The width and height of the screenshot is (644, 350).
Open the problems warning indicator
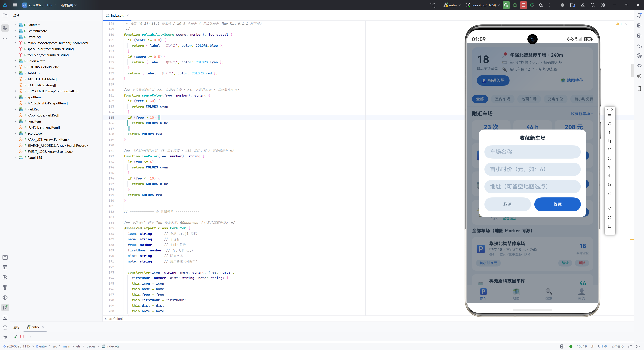[619, 24]
